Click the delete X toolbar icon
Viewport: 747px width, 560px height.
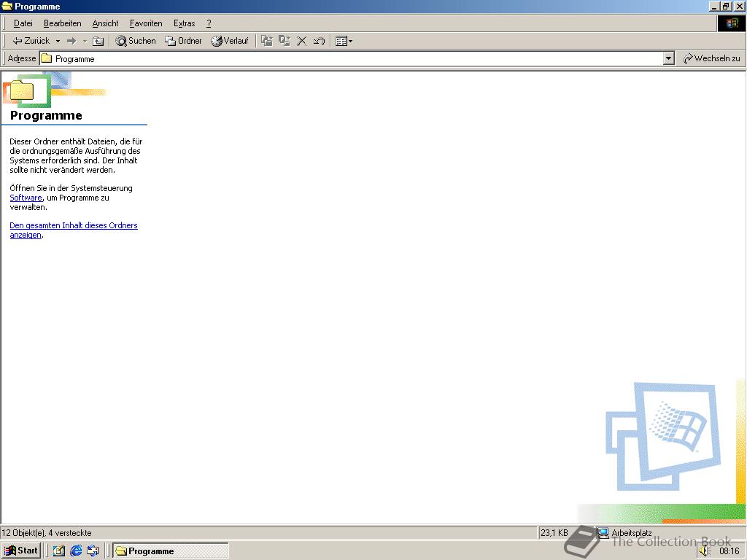tap(301, 41)
